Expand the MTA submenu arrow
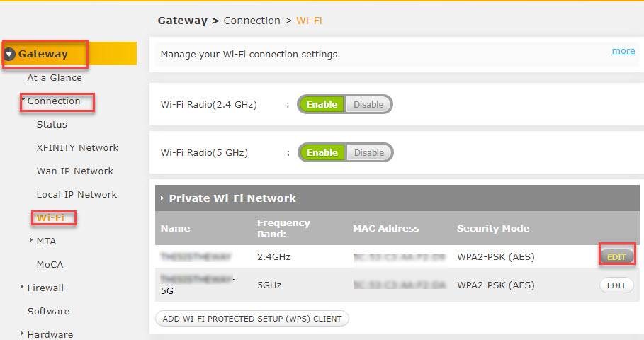The height and width of the screenshot is (340, 644). point(31,240)
